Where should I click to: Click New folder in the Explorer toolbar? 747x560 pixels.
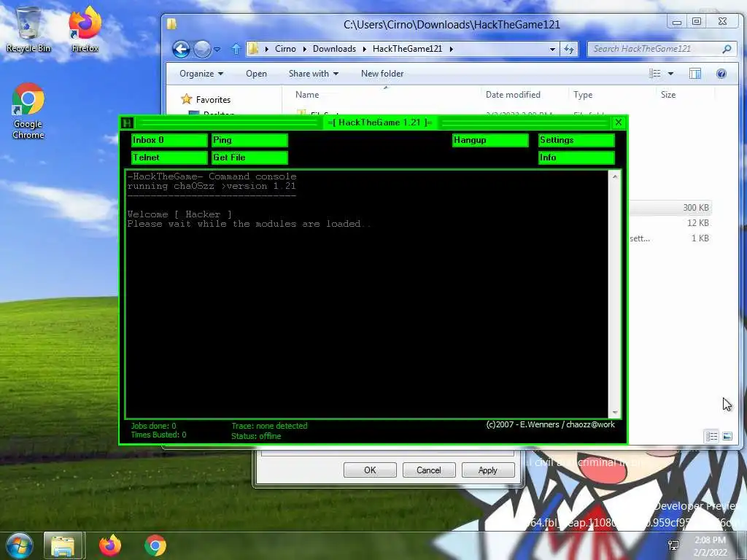coord(382,74)
